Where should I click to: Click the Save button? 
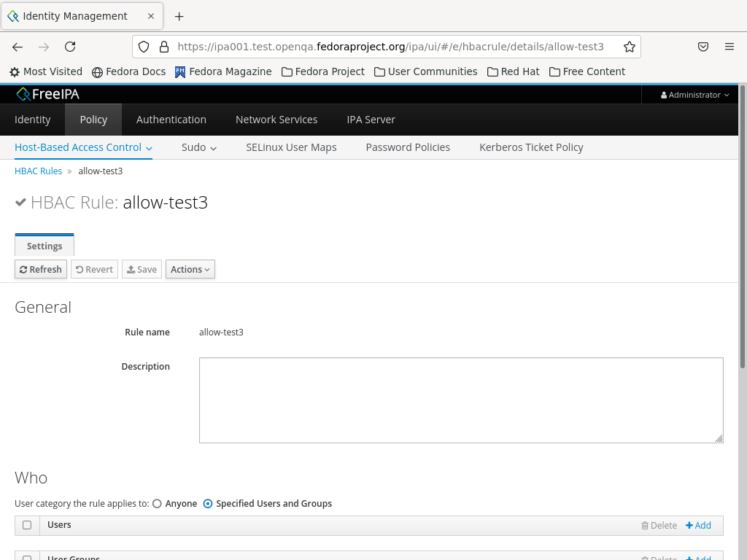(142, 269)
